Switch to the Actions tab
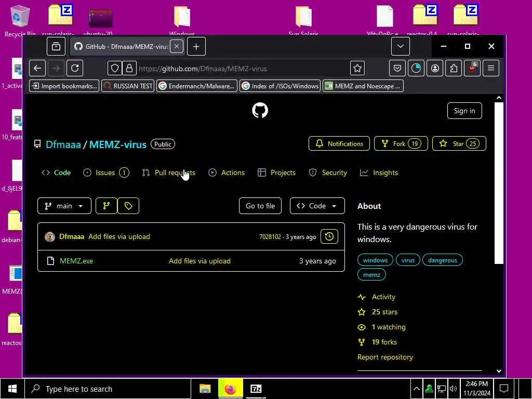 pyautogui.click(x=227, y=172)
